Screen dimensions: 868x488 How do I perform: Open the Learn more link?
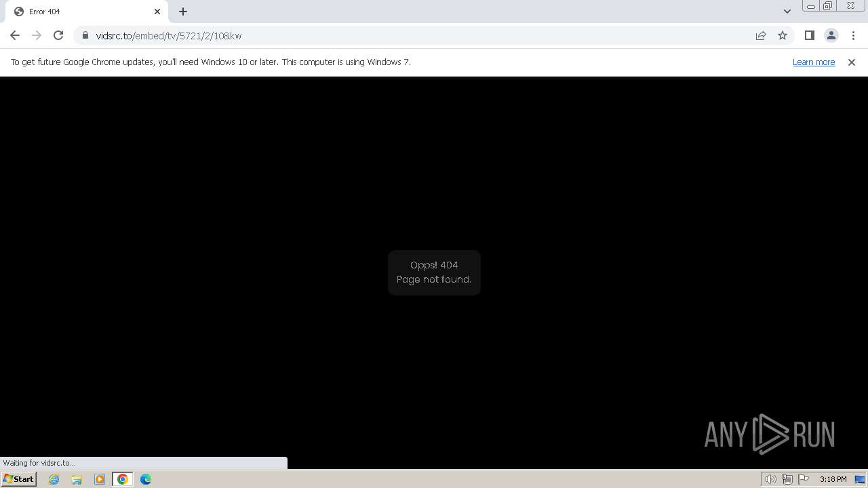click(x=814, y=62)
